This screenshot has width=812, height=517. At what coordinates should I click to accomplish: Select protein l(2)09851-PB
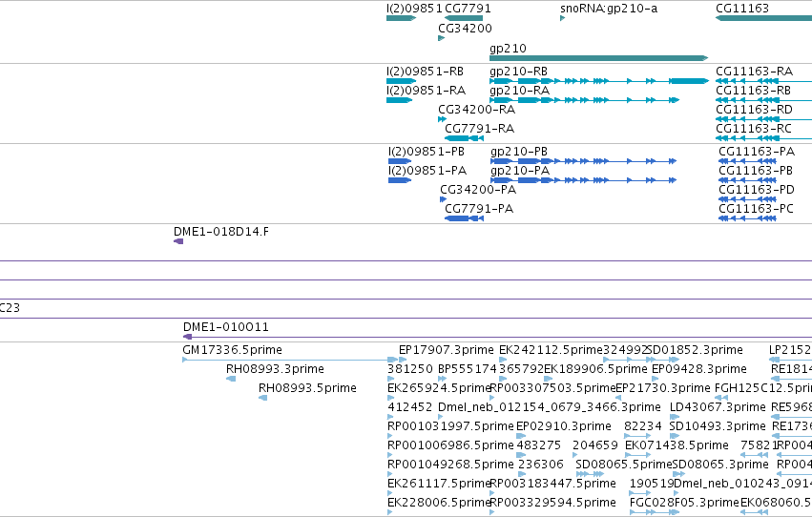400,161
